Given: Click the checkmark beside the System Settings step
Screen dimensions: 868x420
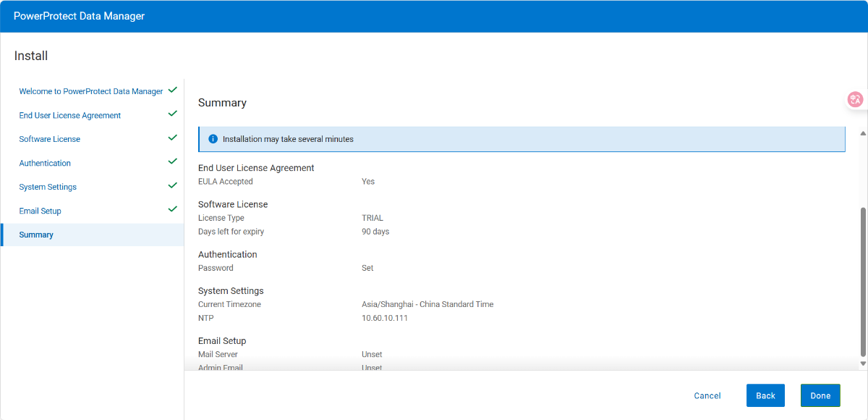Looking at the screenshot, I should click(172, 185).
